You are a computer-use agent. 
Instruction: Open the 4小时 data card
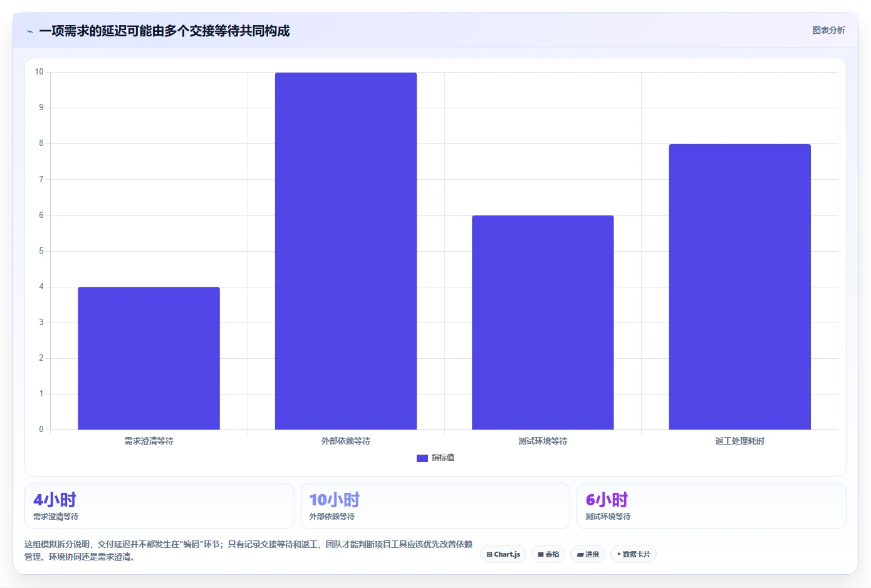pos(159,506)
